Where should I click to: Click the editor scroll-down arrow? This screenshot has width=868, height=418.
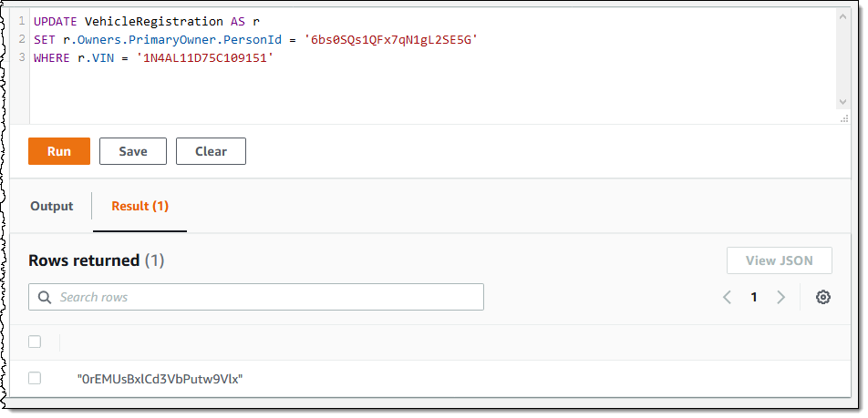(x=842, y=102)
